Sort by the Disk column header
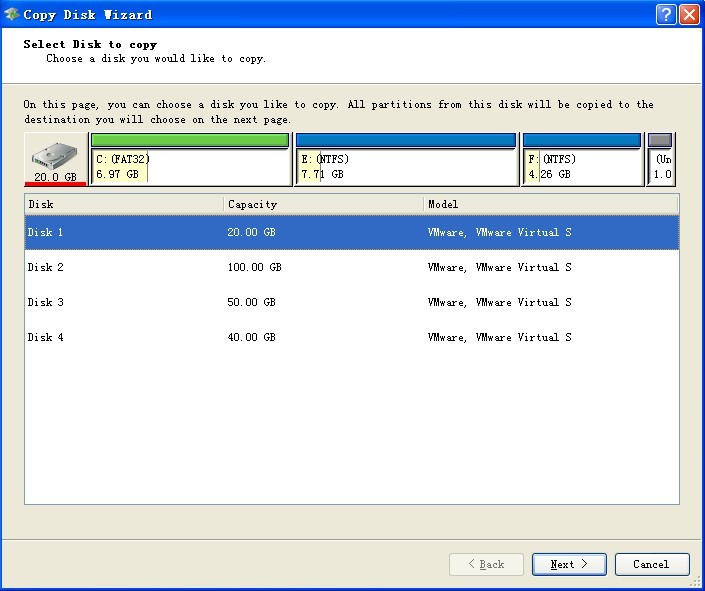This screenshot has width=705, height=591. [124, 204]
